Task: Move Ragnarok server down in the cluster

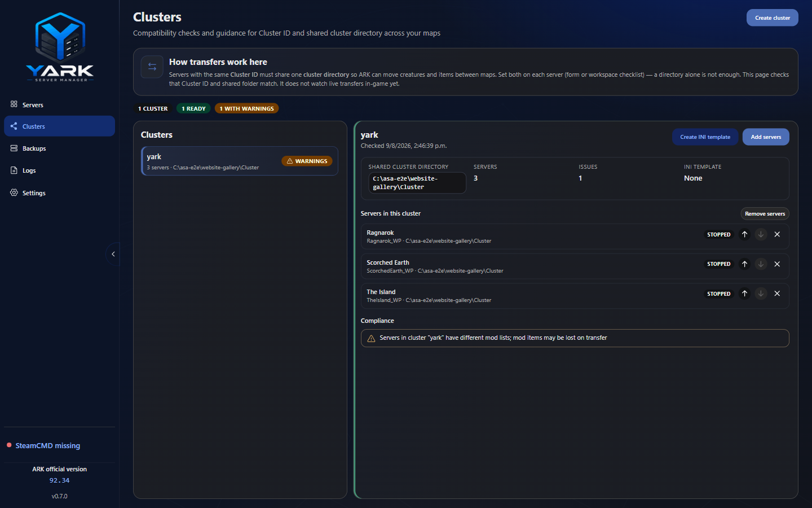Action: point(761,234)
